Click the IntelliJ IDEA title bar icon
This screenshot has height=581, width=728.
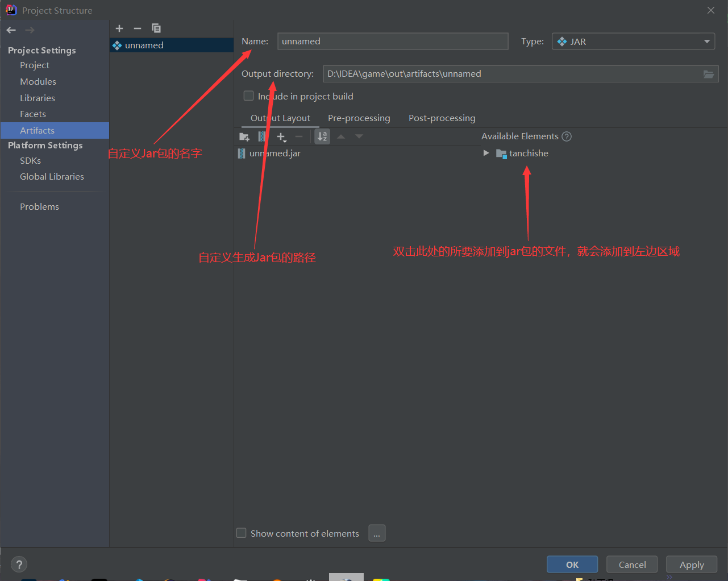11,10
